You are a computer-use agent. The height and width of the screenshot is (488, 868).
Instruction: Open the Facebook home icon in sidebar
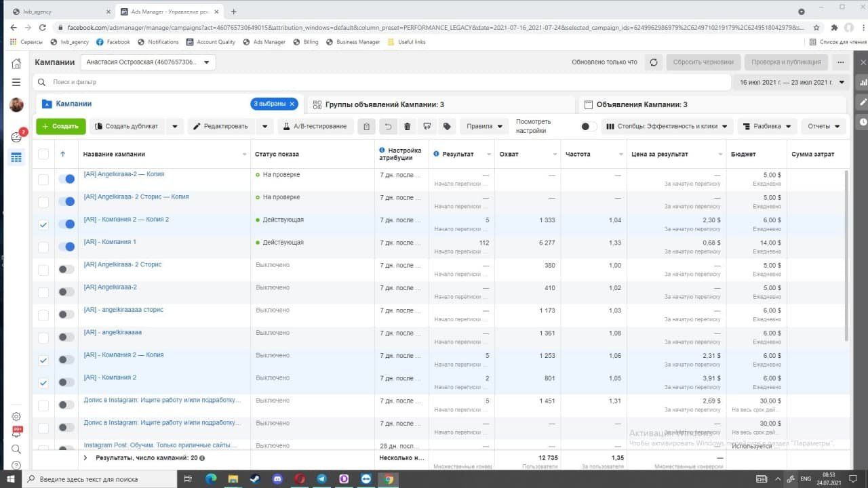tap(16, 63)
